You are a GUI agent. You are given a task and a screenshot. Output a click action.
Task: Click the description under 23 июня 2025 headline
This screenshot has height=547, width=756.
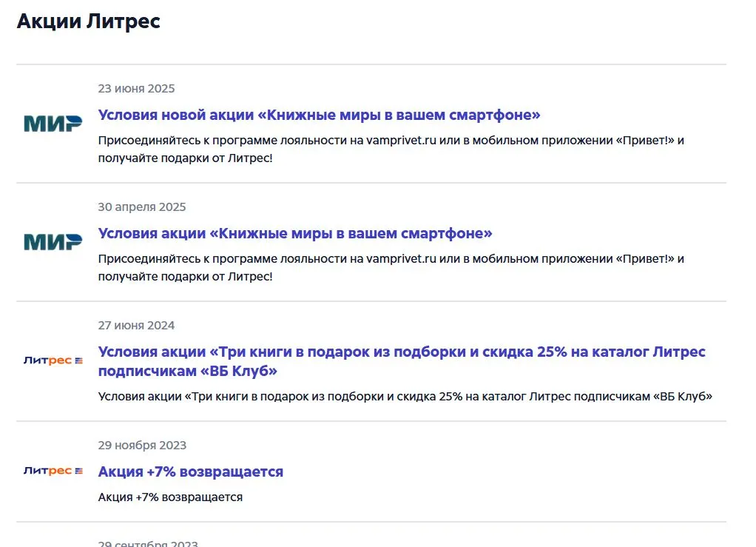point(391,149)
